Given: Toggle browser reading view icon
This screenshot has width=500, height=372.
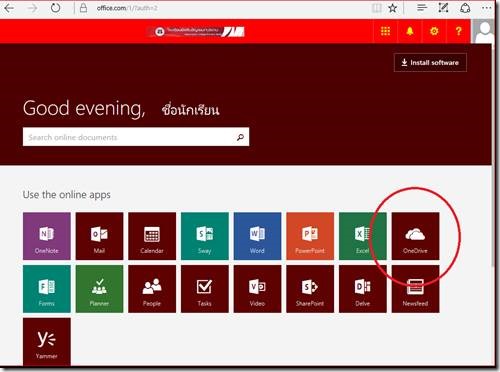Looking at the screenshot, I should click(x=377, y=8).
